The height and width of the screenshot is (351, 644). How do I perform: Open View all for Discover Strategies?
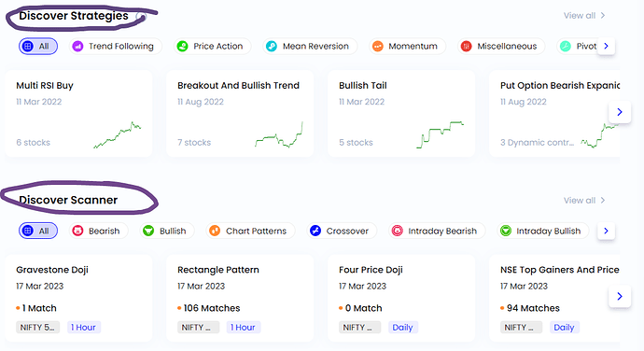[x=584, y=16]
